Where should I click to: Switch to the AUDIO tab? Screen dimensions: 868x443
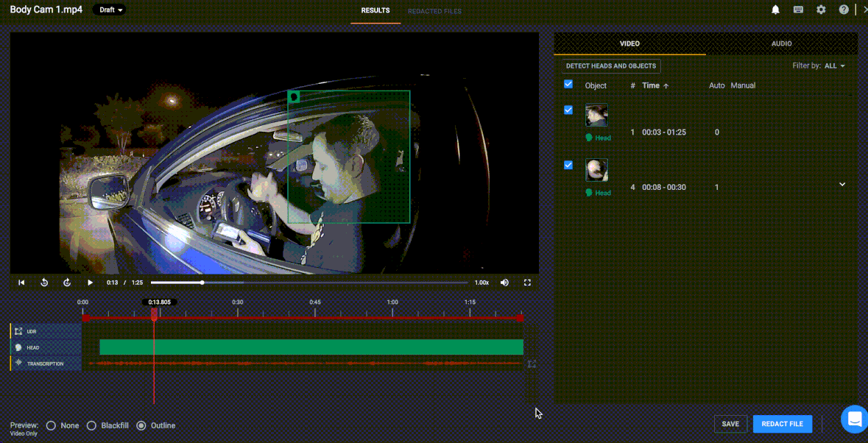pyautogui.click(x=782, y=43)
